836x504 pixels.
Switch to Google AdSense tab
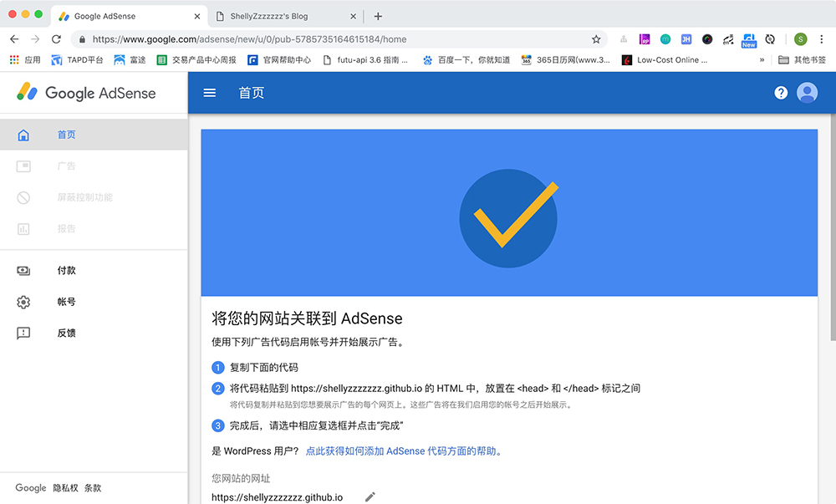130,16
